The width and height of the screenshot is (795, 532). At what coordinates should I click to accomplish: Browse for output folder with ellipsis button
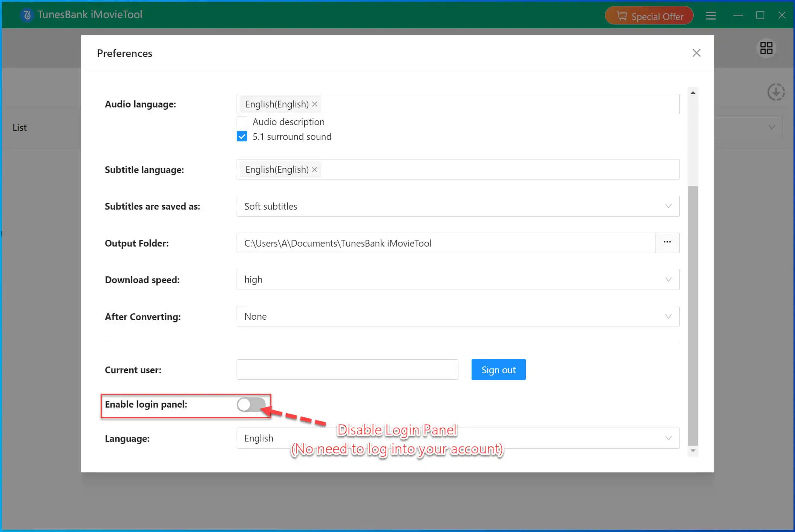point(667,243)
